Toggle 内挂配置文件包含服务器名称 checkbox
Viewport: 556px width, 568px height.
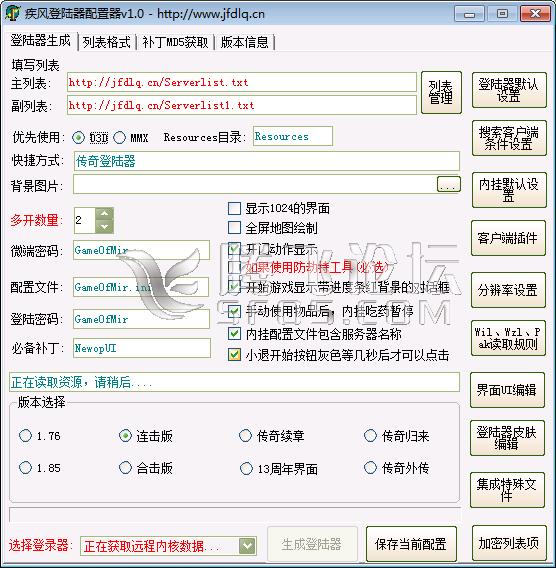[x=234, y=334]
